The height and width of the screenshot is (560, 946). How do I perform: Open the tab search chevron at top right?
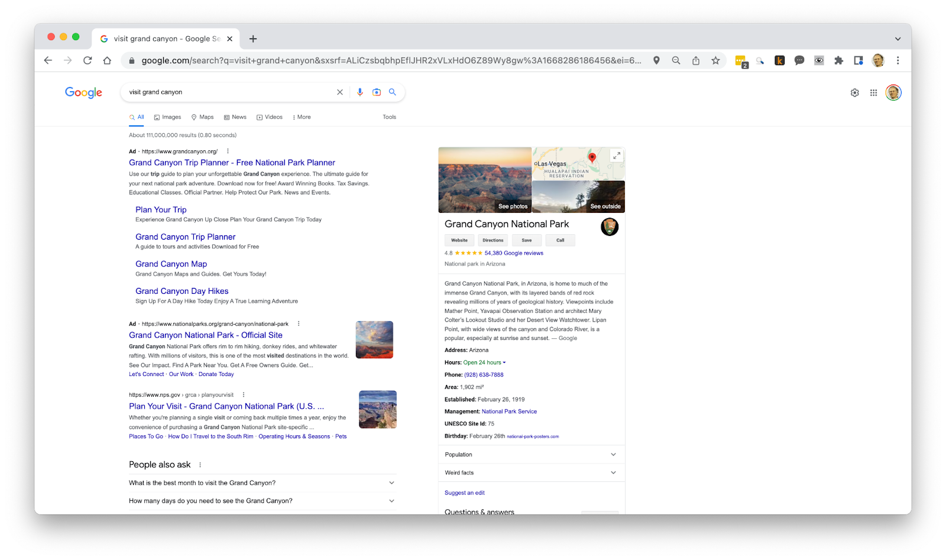click(x=898, y=39)
